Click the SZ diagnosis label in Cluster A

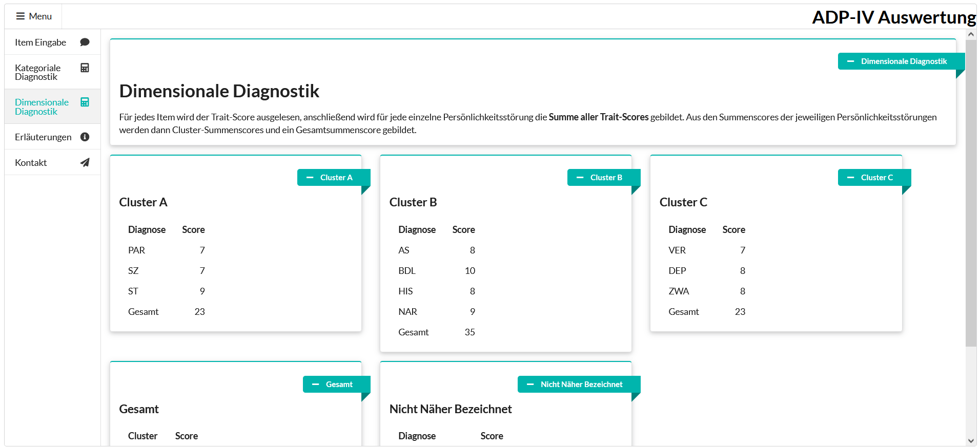(x=133, y=271)
